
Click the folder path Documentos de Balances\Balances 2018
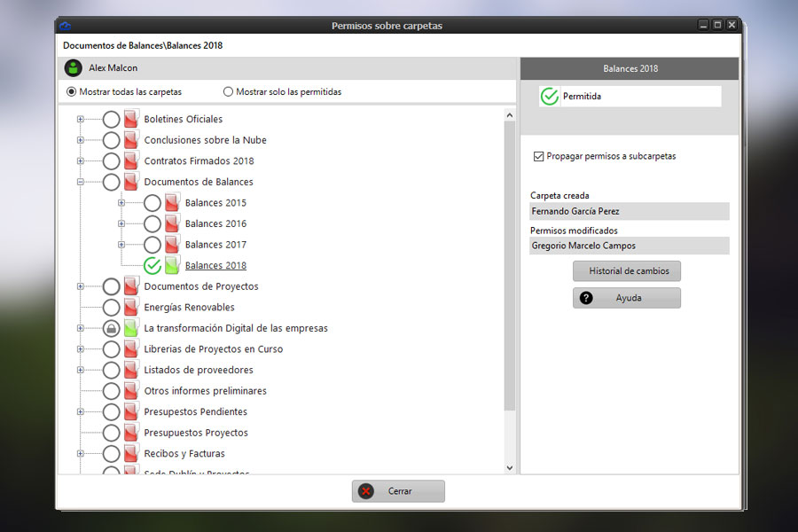143,45
